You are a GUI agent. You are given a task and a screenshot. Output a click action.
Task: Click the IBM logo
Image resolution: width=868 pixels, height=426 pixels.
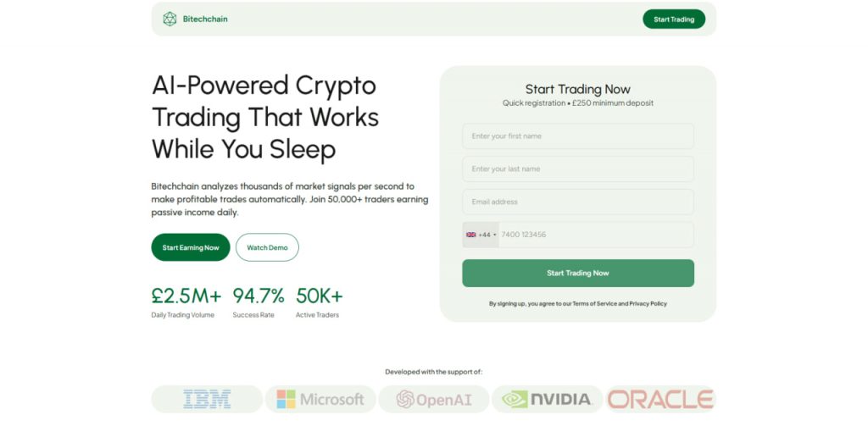(207, 399)
